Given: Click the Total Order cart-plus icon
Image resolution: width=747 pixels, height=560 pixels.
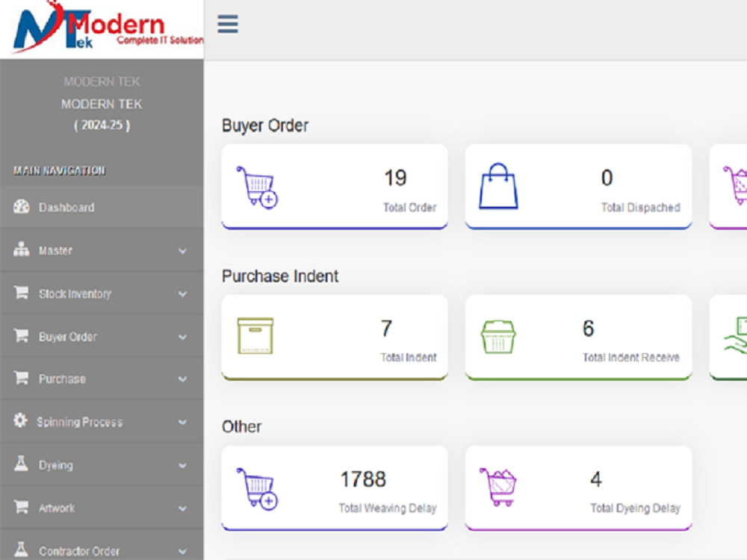Looking at the screenshot, I should coord(257,187).
